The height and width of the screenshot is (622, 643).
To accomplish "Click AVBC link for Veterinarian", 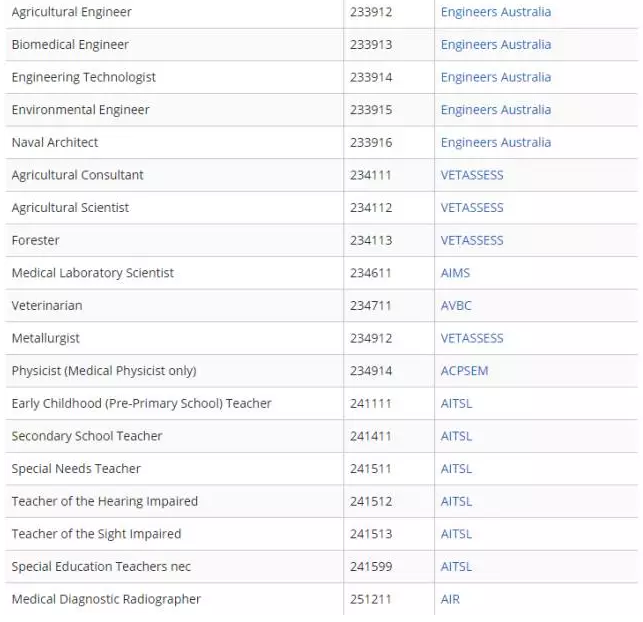I will (x=456, y=306).
